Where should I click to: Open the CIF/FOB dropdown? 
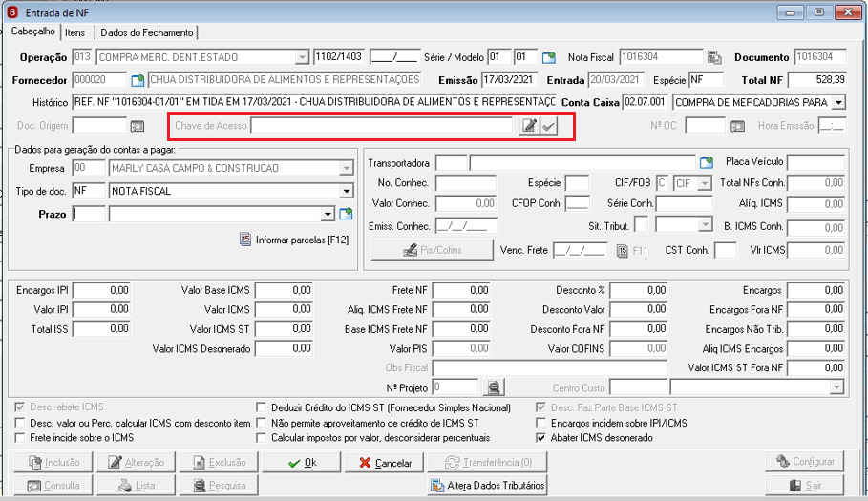click(705, 183)
